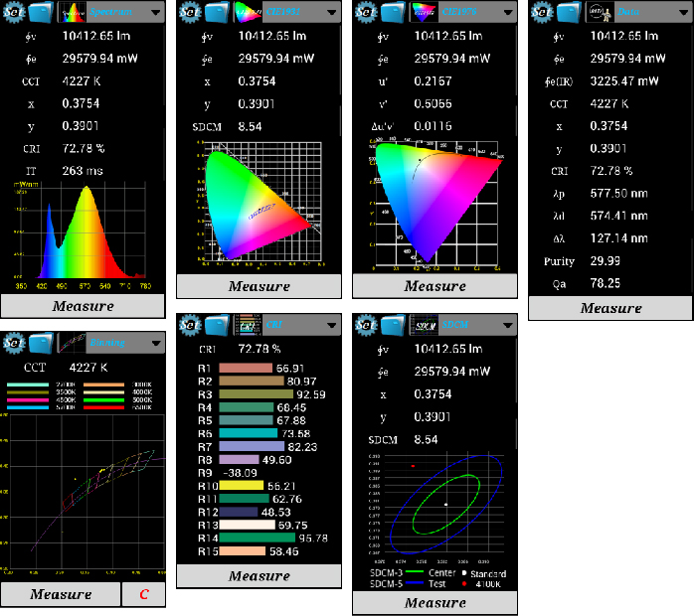Click the R6 cyan bar in CRI
Viewport: 695px width, 616px height.
tap(249, 433)
